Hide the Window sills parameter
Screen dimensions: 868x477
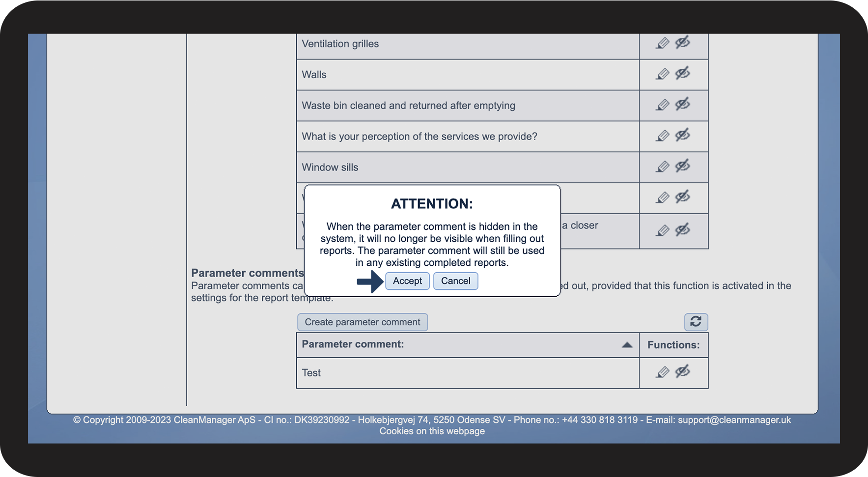coord(682,166)
